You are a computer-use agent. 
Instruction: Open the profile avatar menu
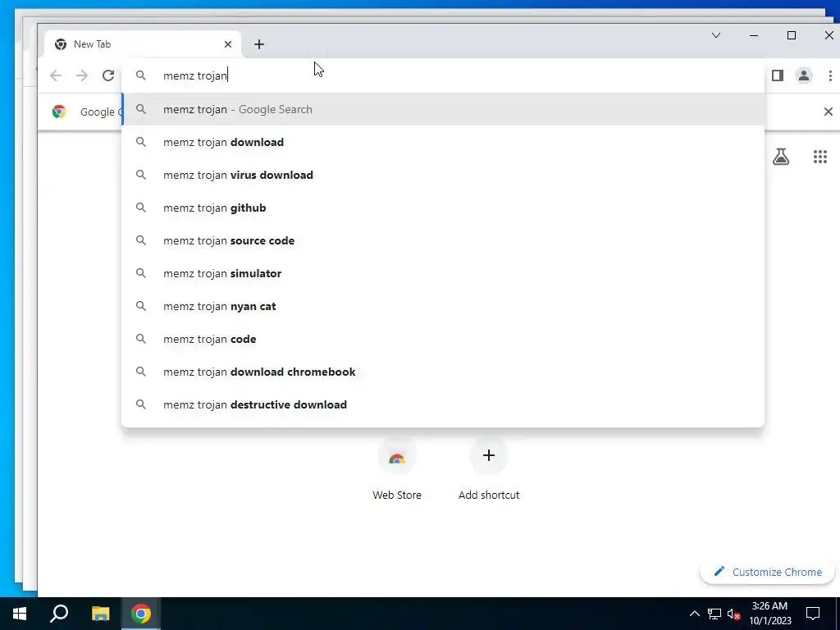pyautogui.click(x=804, y=75)
